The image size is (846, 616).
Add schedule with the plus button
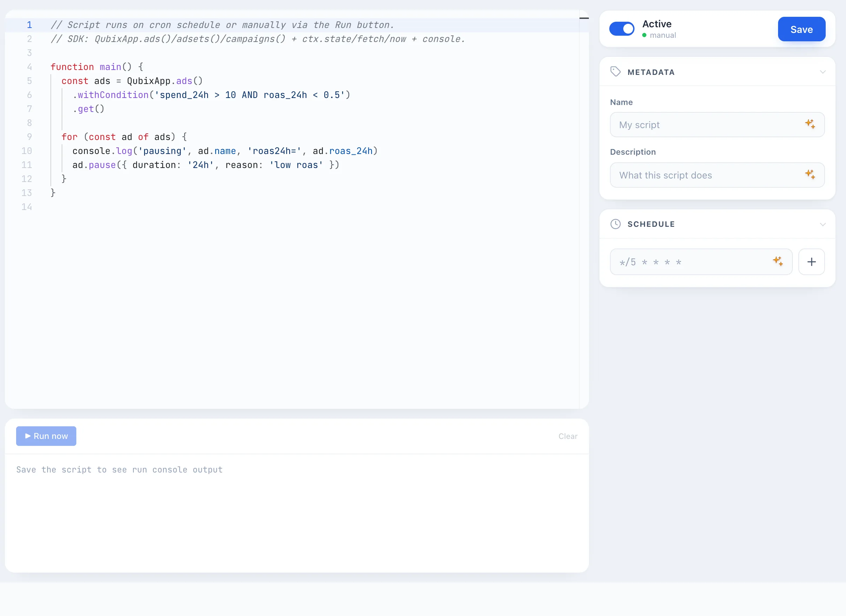click(811, 262)
